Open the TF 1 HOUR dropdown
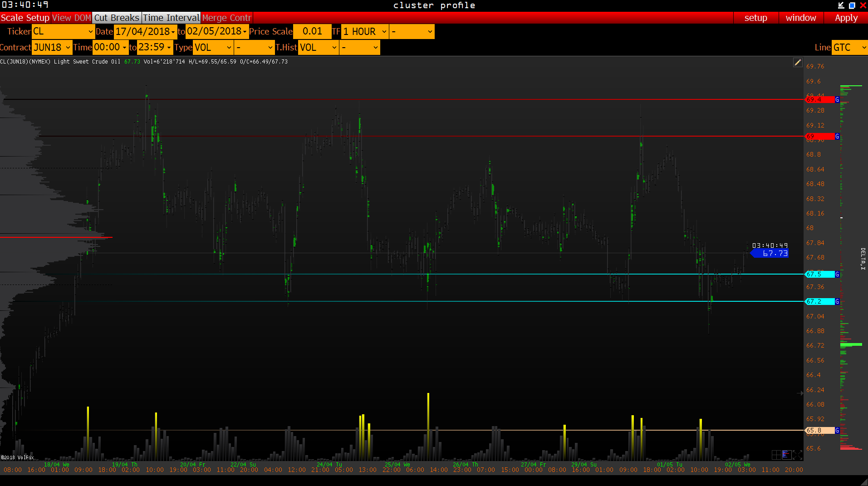The image size is (868, 486). (365, 32)
